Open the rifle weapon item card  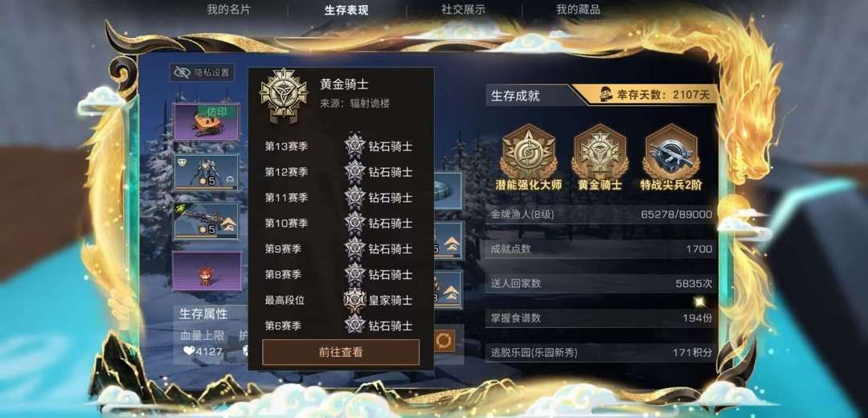pos(207,221)
